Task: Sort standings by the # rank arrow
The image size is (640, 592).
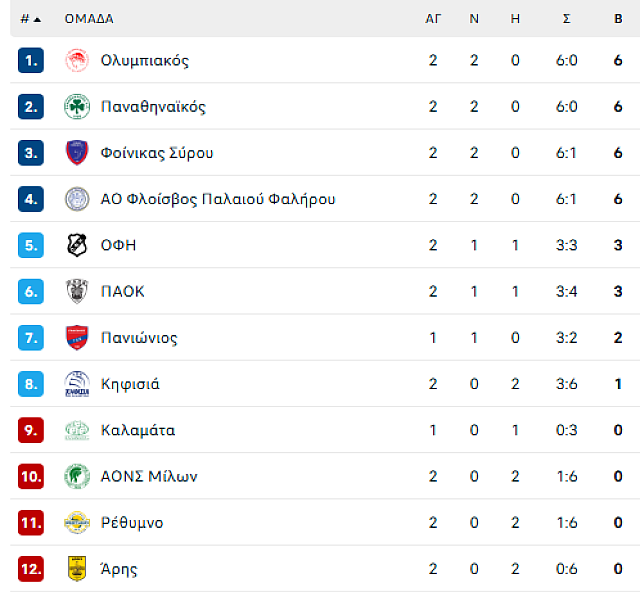Action: [x=31, y=19]
